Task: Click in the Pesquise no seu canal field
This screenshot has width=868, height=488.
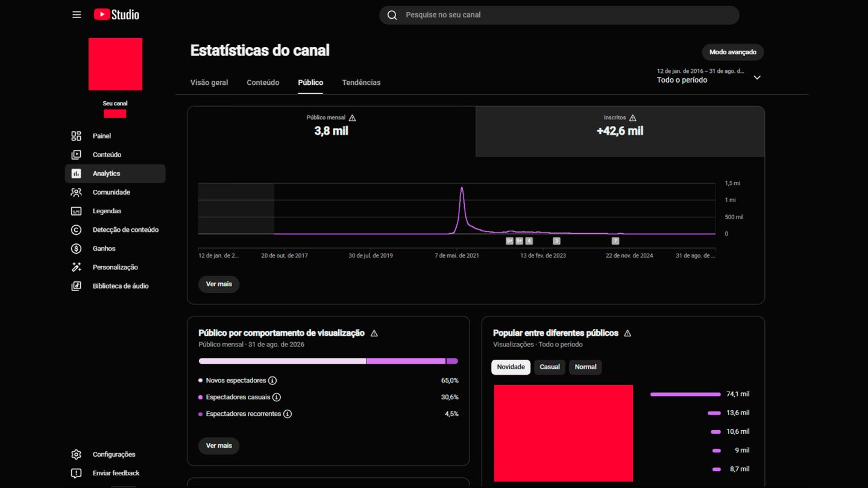Action: (559, 15)
